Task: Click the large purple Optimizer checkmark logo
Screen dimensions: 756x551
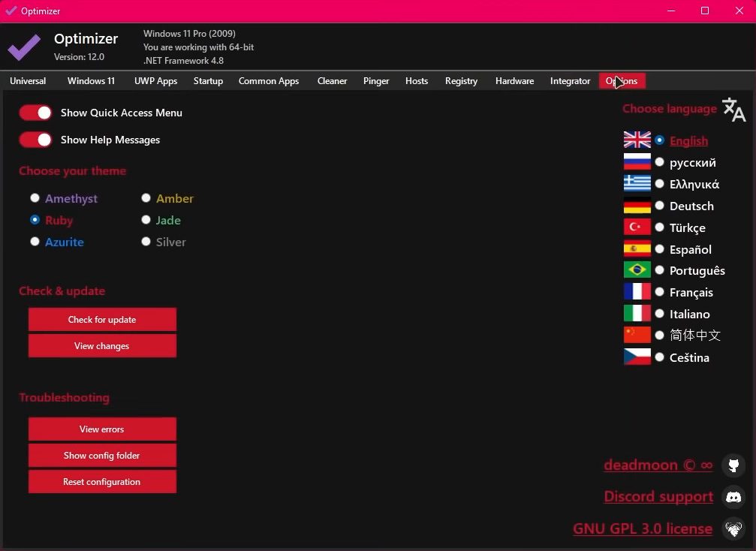Action: point(24,47)
